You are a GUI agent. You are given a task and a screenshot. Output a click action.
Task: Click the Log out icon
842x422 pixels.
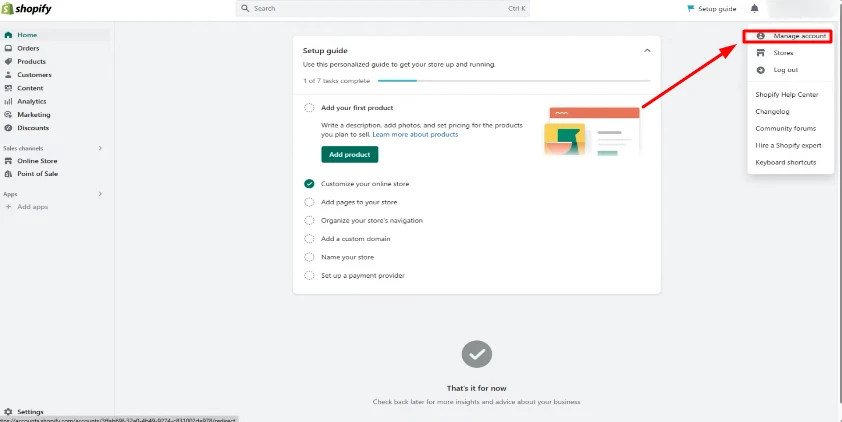(x=760, y=70)
